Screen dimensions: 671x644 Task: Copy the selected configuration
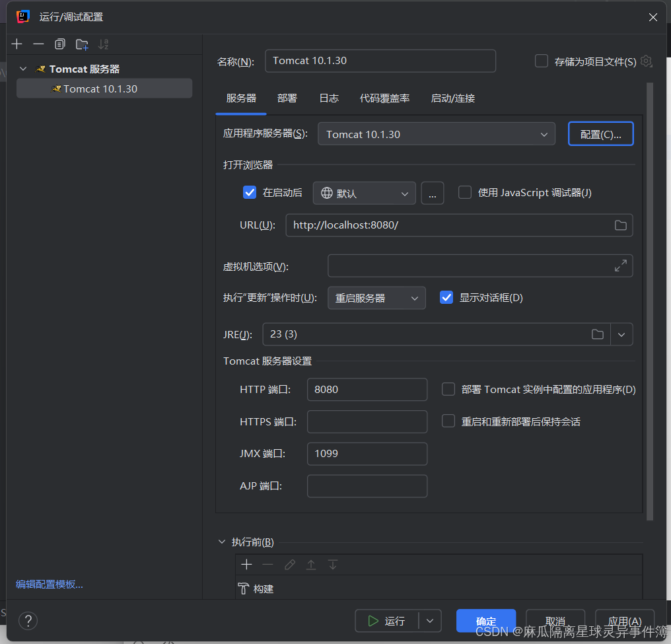click(60, 44)
